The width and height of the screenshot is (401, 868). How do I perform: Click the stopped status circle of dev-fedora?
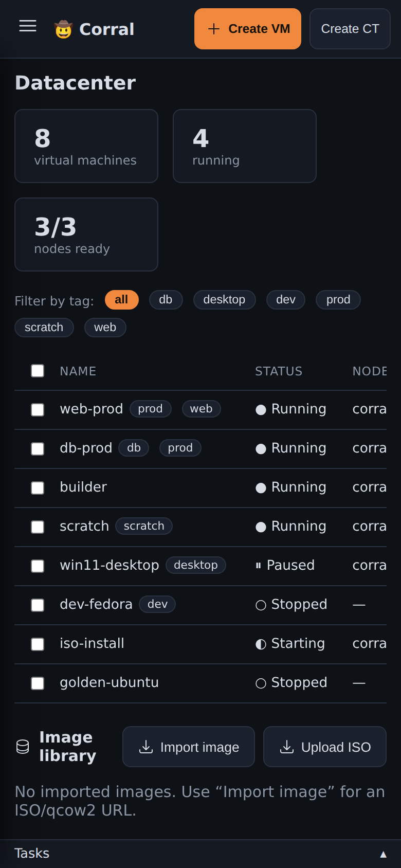(261, 605)
